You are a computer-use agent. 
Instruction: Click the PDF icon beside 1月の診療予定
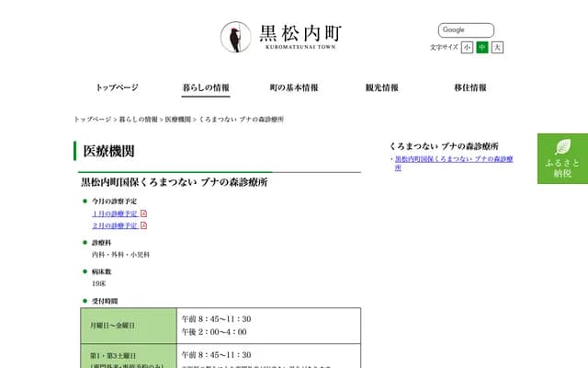pos(143,213)
